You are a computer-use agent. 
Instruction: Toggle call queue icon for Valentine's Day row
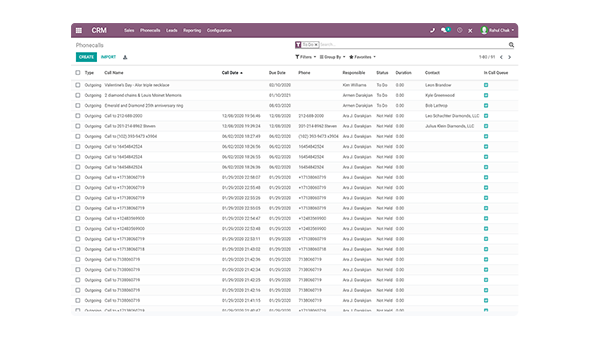(486, 85)
